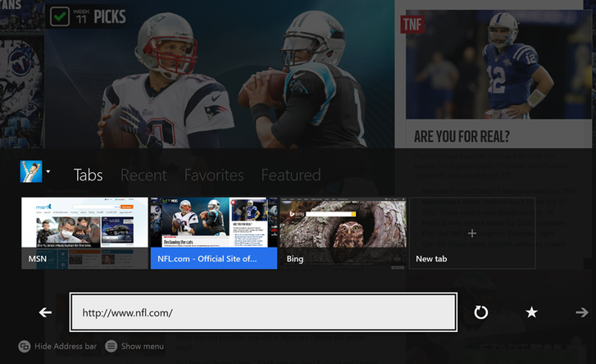Click the Week 11 Picks checkmark icon

60,16
